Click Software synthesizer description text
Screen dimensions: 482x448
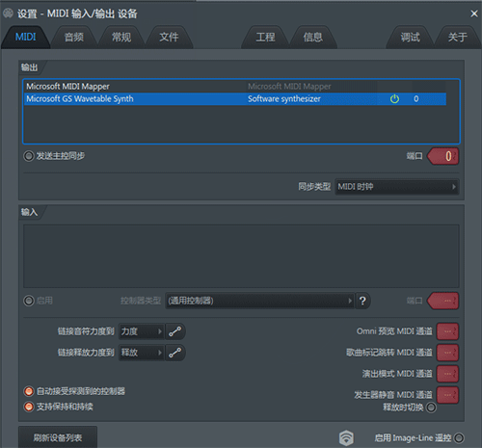tap(284, 99)
